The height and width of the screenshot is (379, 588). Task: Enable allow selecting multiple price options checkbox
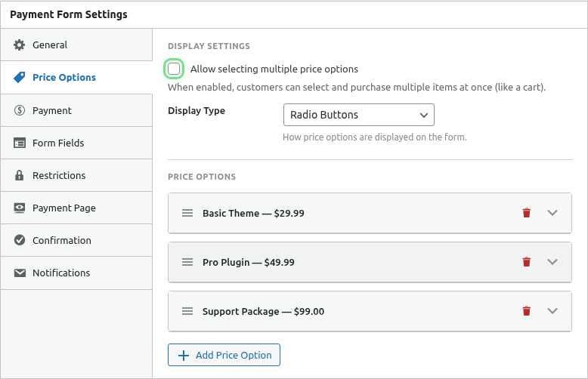click(174, 69)
